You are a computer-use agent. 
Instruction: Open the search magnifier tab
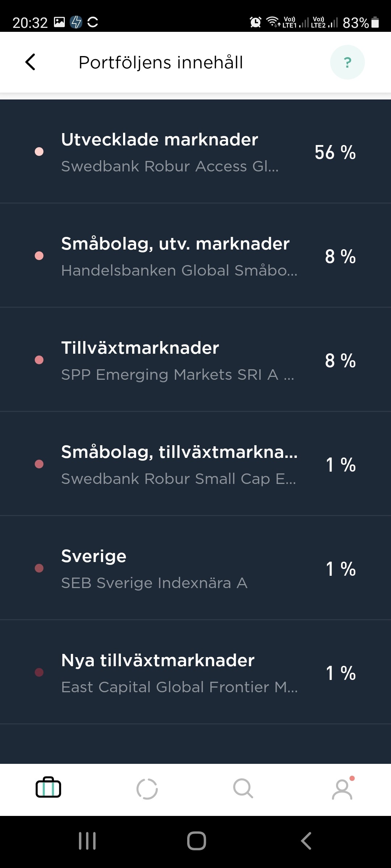click(243, 788)
